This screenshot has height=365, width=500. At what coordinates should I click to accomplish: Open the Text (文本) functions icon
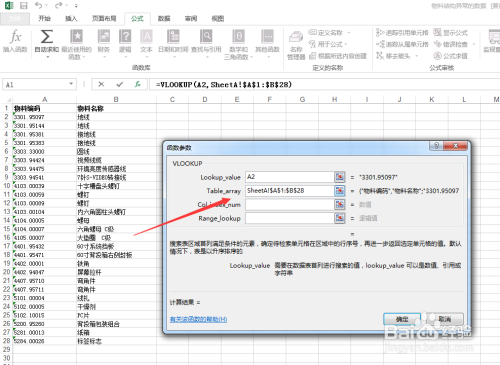click(x=146, y=36)
